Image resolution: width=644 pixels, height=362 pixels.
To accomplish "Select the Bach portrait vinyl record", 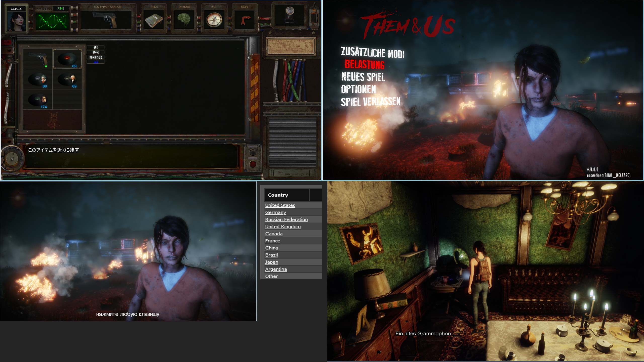I will pos(67,79).
